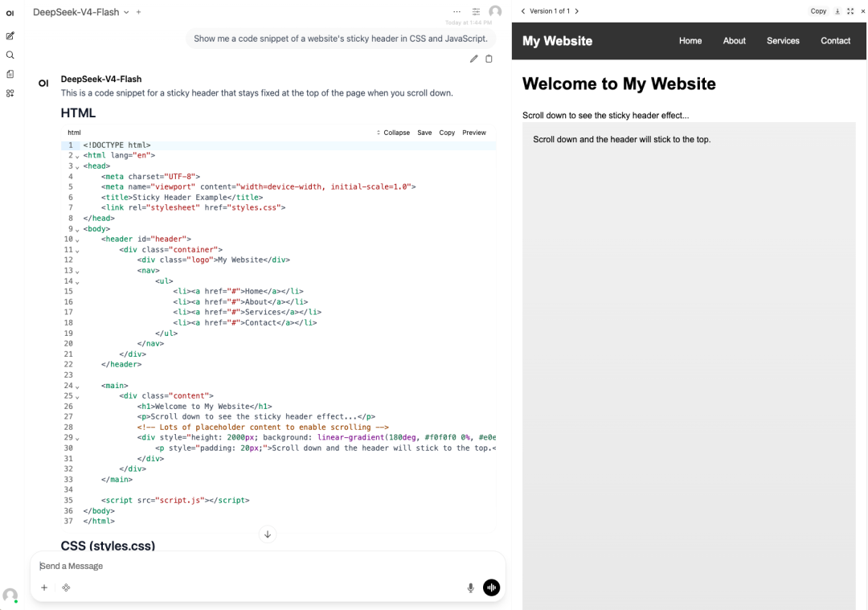Click 'Scroll down to see the sticky header effect...' in preview

pyautogui.click(x=606, y=116)
